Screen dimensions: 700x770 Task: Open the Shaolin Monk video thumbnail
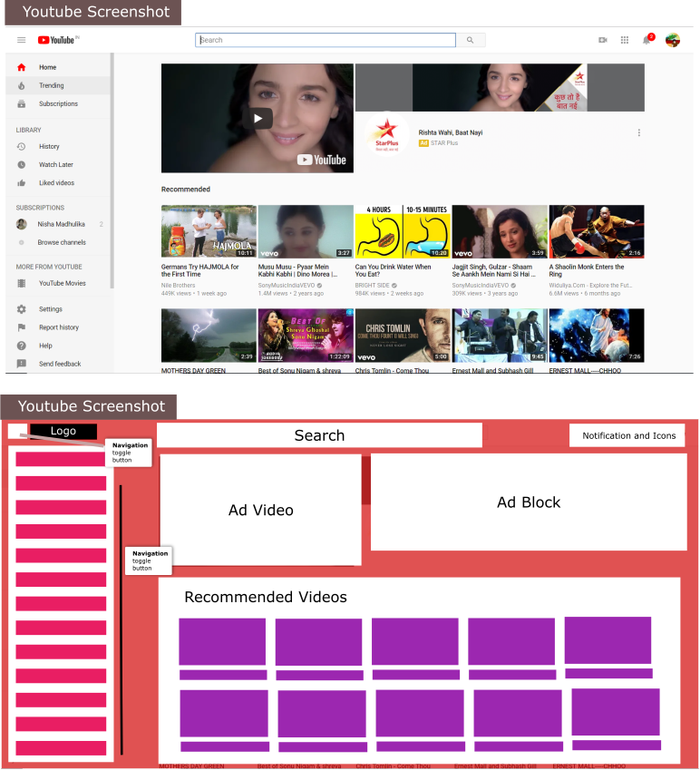pos(597,231)
